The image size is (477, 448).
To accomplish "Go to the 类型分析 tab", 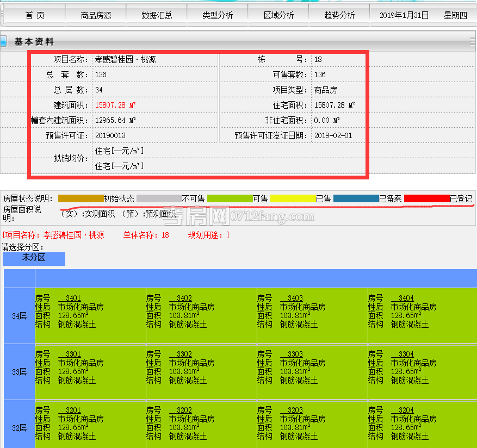I will 218,15.
